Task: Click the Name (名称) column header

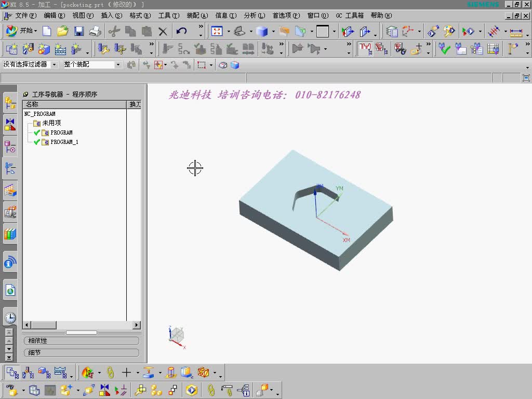Action: pyautogui.click(x=74, y=104)
